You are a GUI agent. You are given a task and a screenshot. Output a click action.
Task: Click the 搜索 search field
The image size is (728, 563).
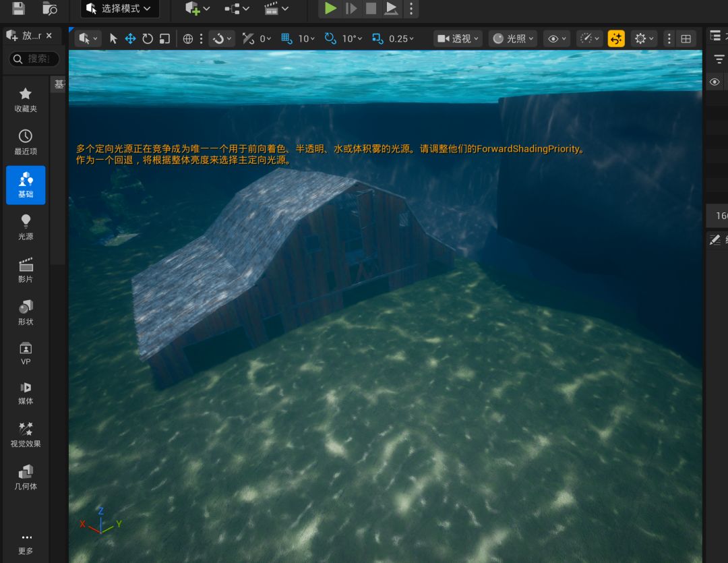pos(34,59)
